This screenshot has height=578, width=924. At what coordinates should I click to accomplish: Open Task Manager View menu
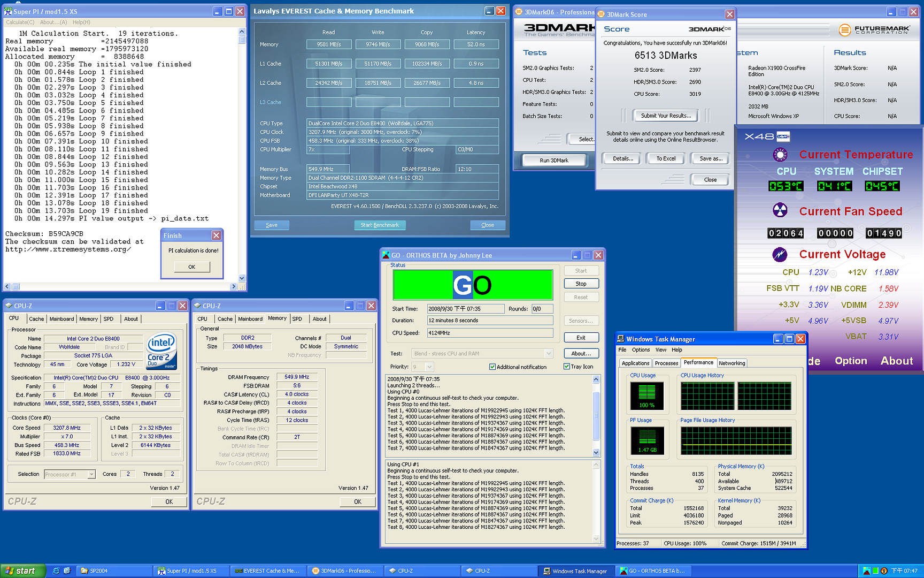661,349
